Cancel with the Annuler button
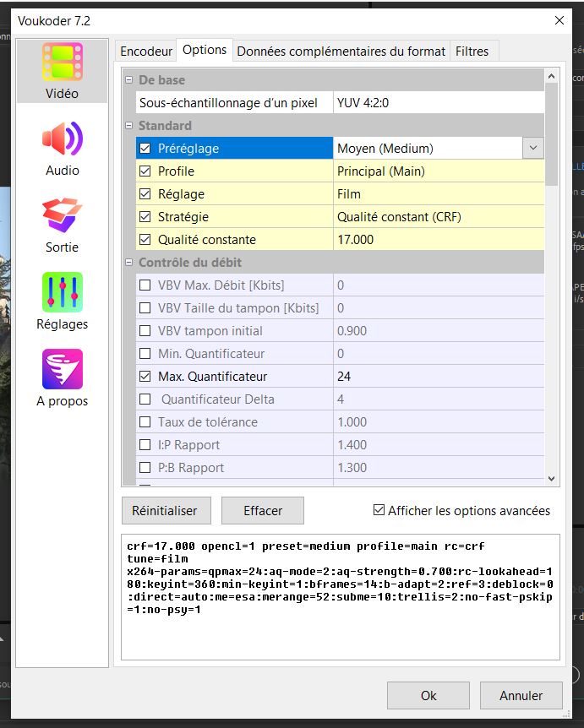 click(x=521, y=695)
